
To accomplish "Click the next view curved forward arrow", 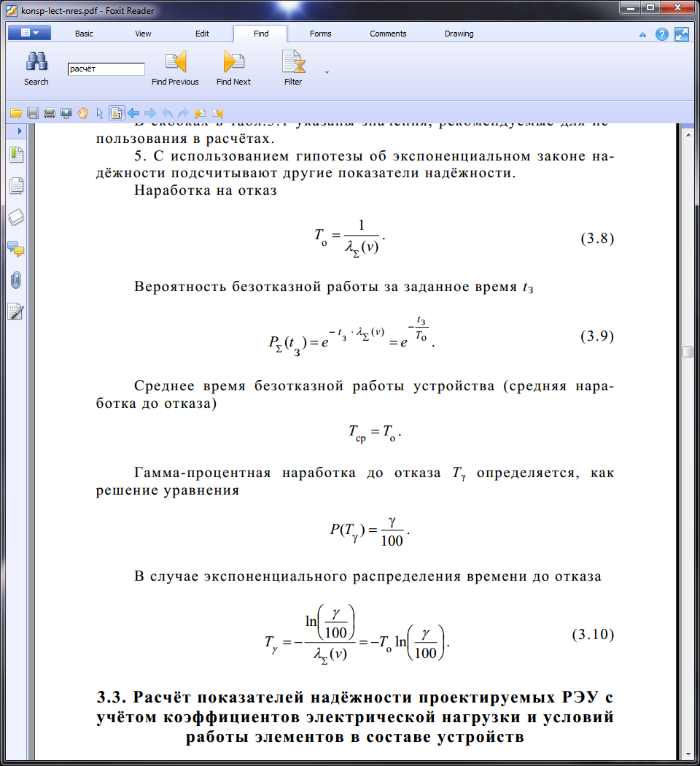I will (184, 113).
